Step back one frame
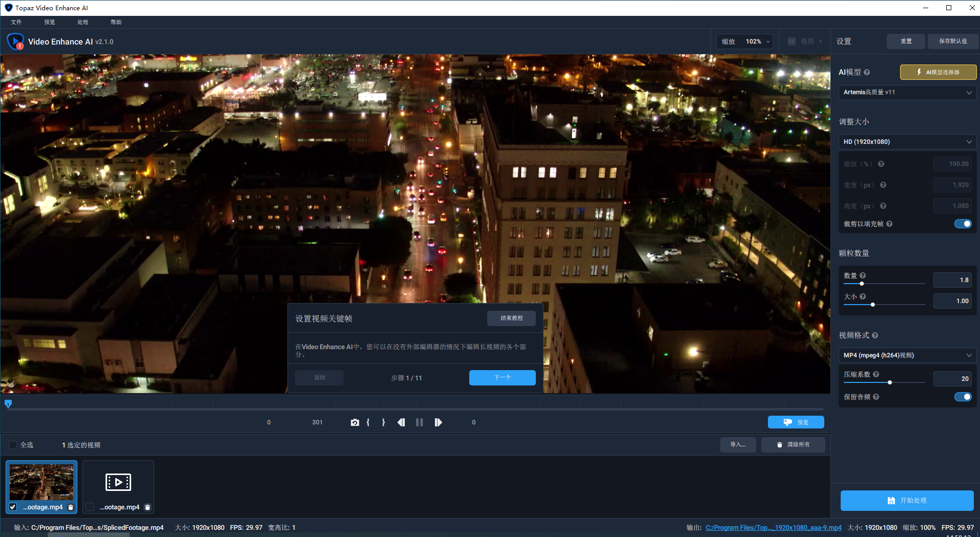Screen dimensions: 980x537 click(x=401, y=422)
